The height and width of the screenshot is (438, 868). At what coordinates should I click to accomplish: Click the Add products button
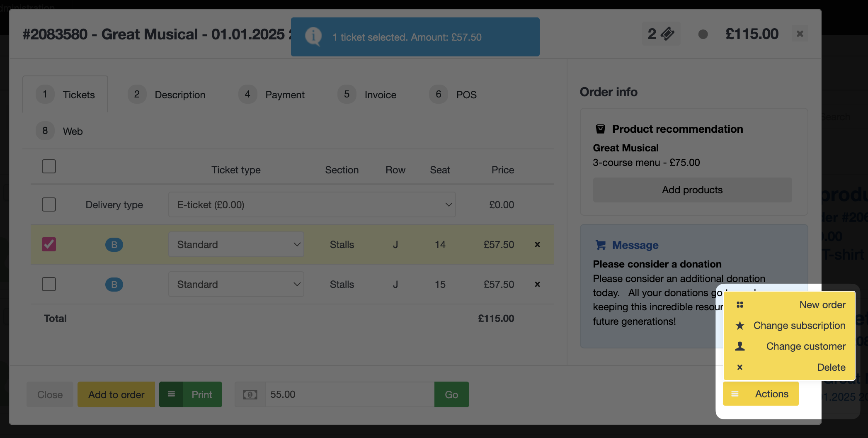[692, 190]
